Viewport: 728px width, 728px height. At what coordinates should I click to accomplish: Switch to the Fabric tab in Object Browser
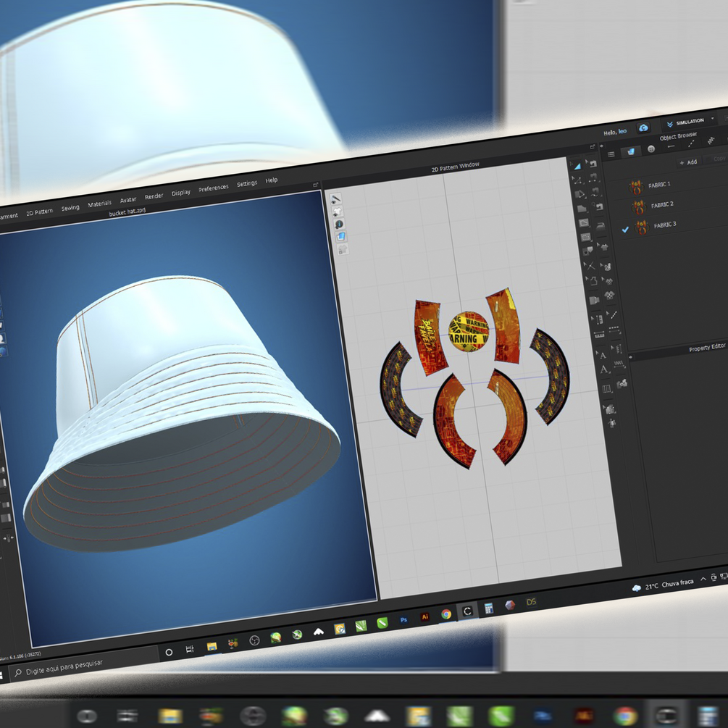pos(630,151)
